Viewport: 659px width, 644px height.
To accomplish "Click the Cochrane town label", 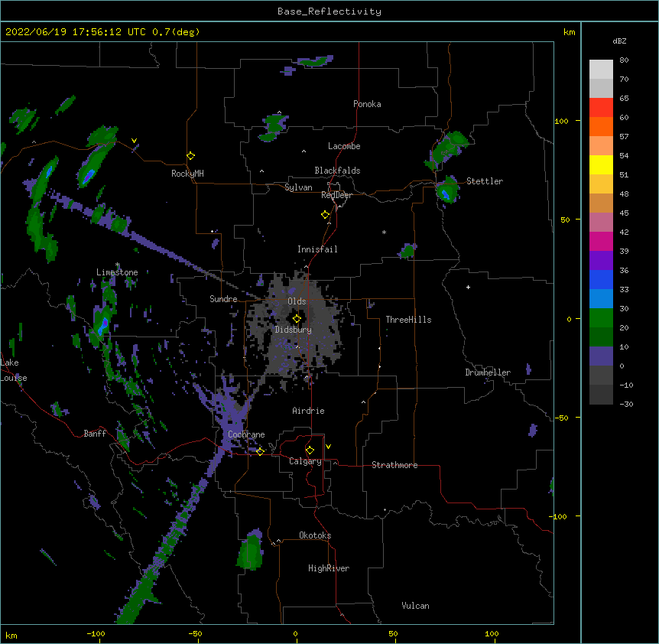I will pos(246,434).
